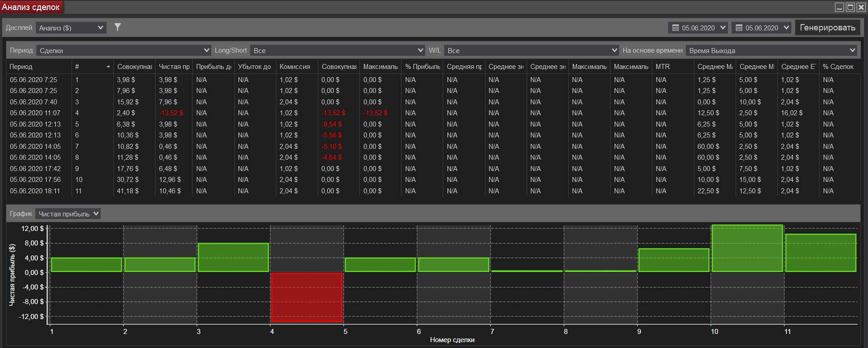Open the end date picker
Viewport: 868px width, 348px height.
tap(761, 28)
